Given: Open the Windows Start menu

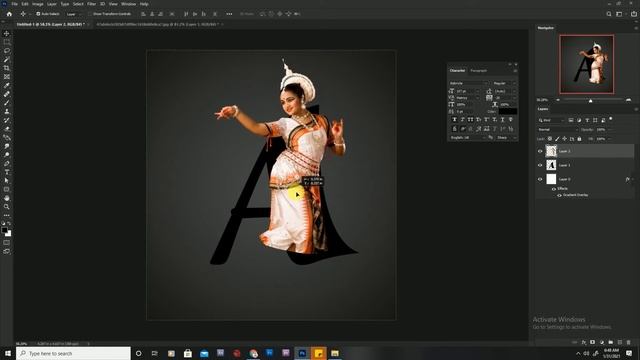Looking at the screenshot, I should (x=8, y=353).
